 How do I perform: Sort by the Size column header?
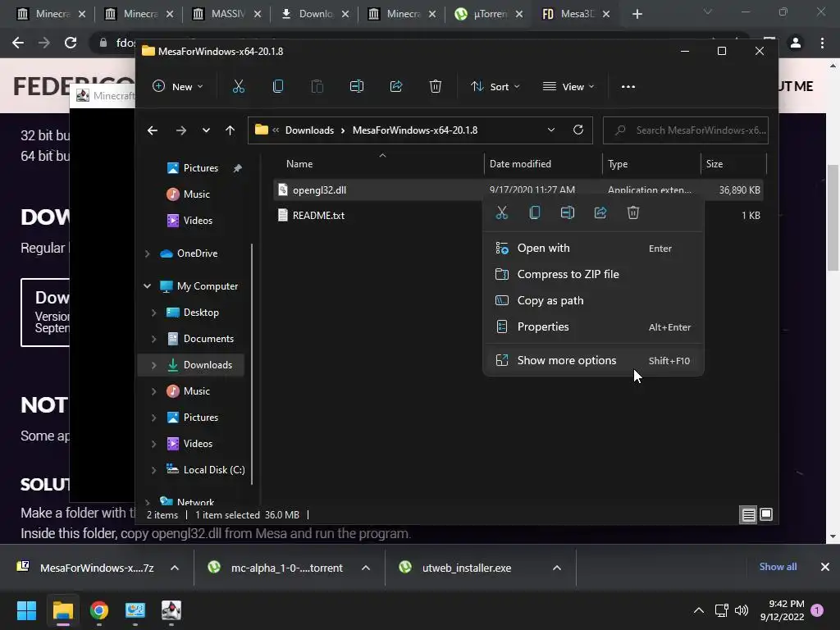(x=733, y=164)
